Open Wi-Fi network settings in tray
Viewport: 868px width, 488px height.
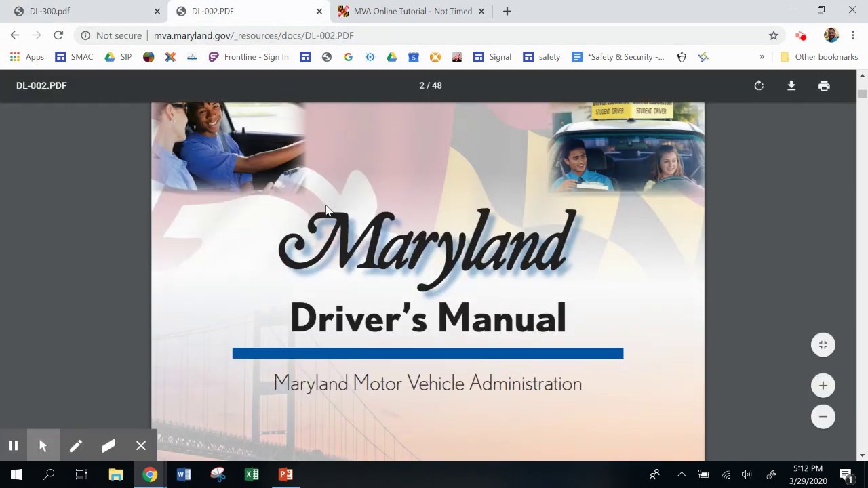(726, 474)
